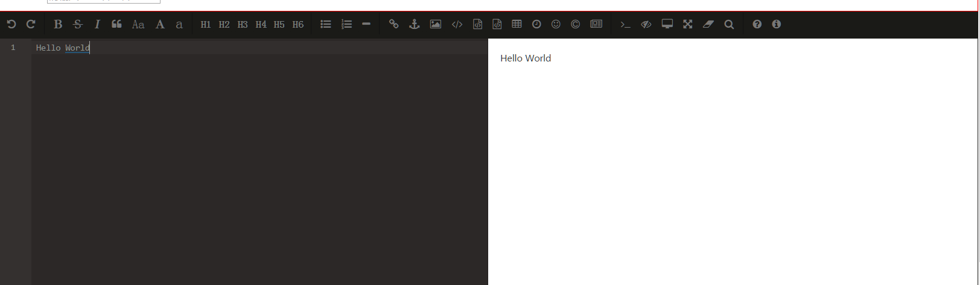Open full HTML preview monitor icon
This screenshot has height=285, width=980.
pyautogui.click(x=667, y=24)
